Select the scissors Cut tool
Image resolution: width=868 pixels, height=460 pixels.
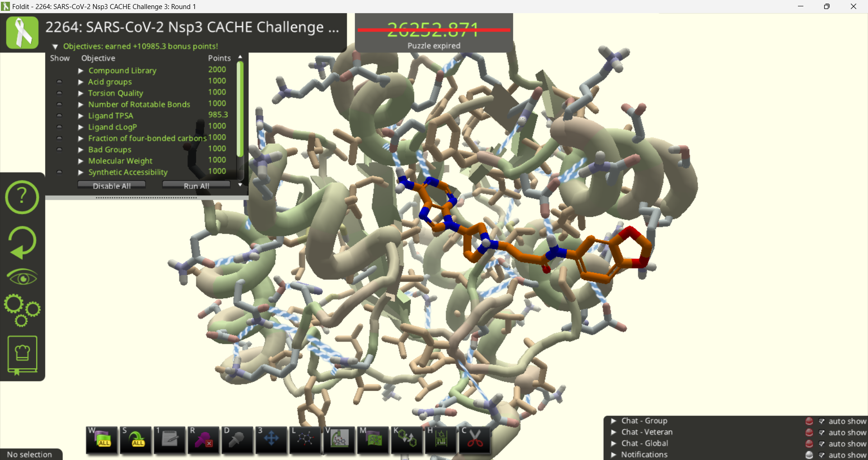click(475, 439)
